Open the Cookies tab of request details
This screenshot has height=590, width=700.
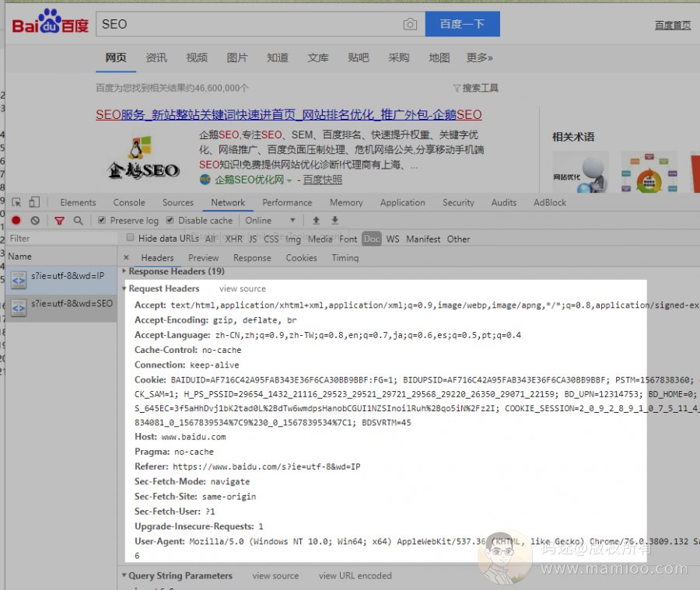tap(301, 257)
